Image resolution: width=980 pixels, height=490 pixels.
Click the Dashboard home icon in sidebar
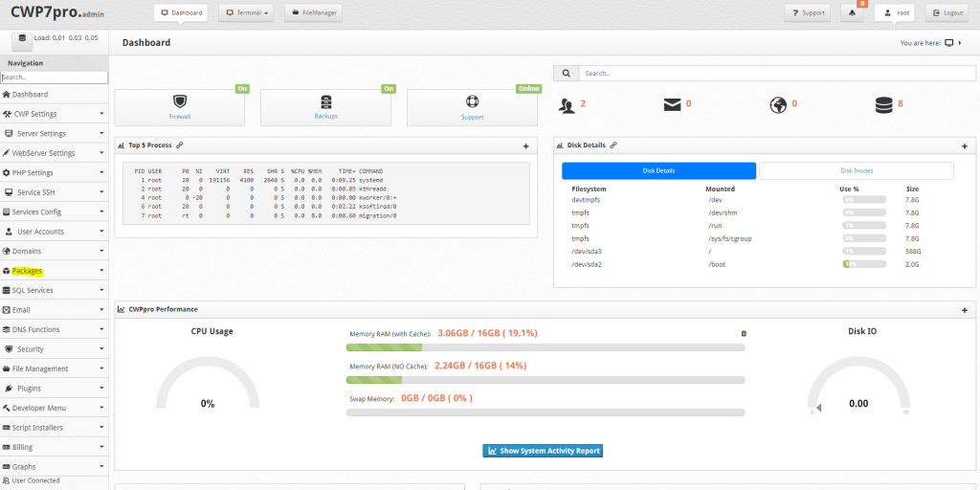pyautogui.click(x=7, y=95)
